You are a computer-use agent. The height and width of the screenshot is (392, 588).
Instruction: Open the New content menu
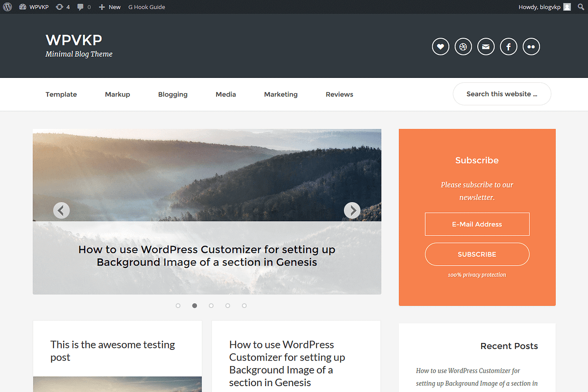[109, 7]
